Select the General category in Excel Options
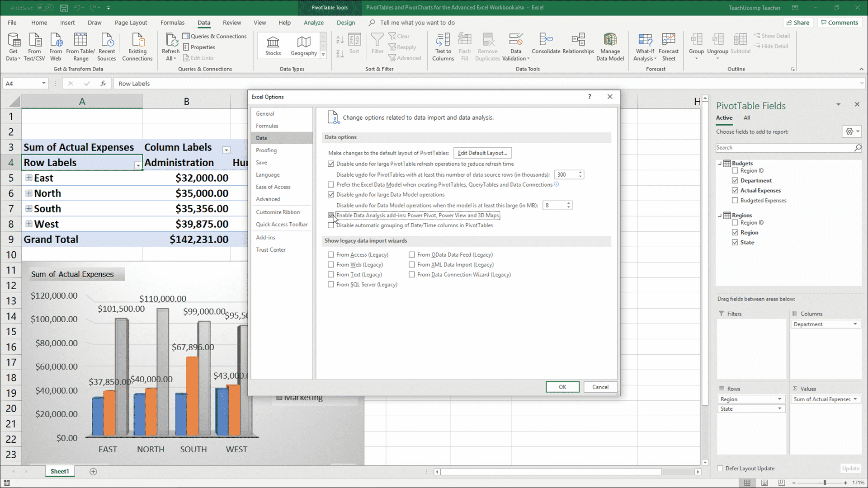This screenshot has height=488, width=868. click(x=264, y=113)
